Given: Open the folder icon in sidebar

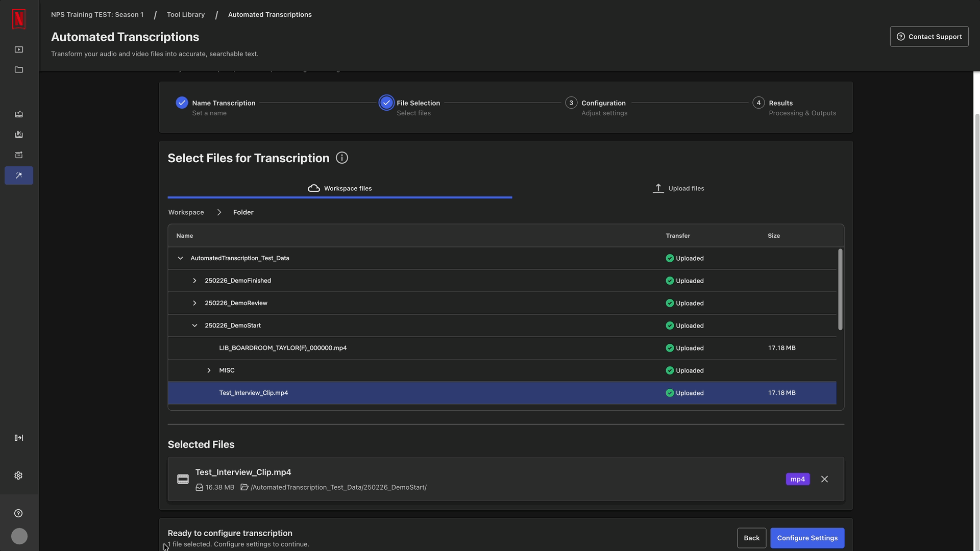Looking at the screenshot, I should point(19,70).
